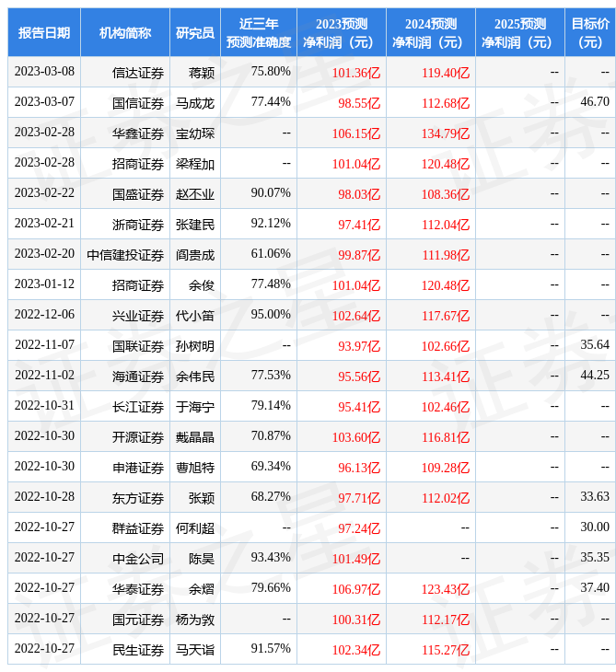Select date cell 2023-03-08
This screenshot has height=672, width=616.
[x=44, y=72]
